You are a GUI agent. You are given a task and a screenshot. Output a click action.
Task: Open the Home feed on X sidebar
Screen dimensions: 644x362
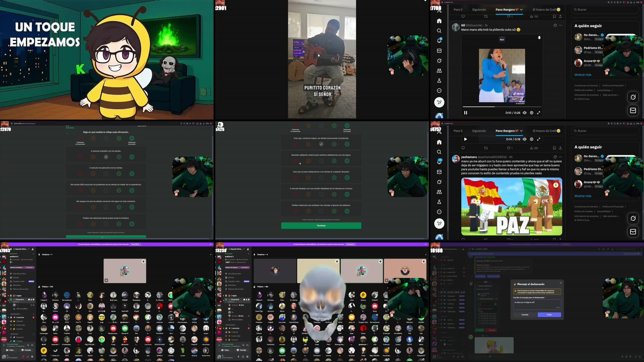pyautogui.click(x=439, y=21)
